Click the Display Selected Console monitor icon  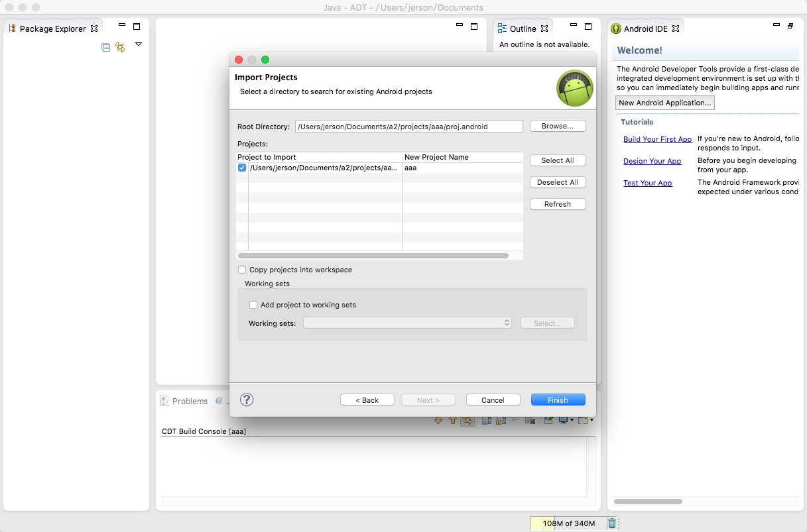[x=563, y=420]
